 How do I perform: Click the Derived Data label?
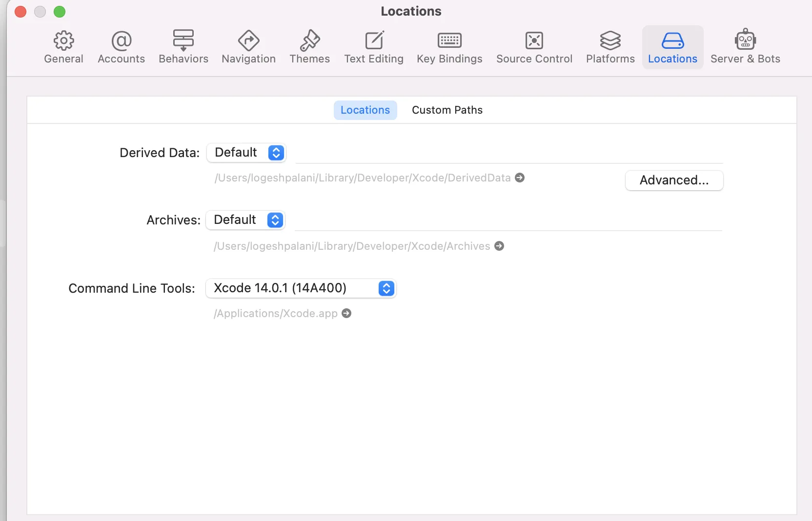(160, 153)
